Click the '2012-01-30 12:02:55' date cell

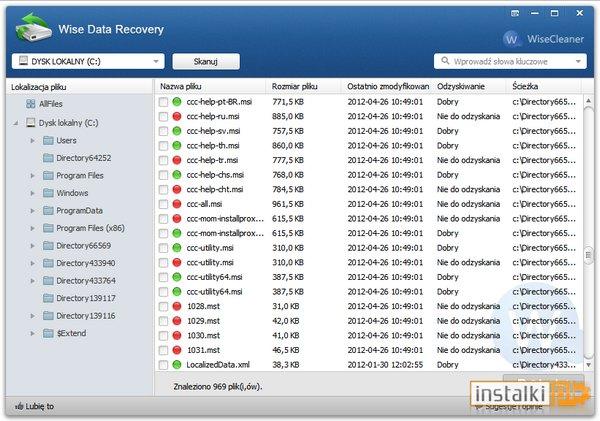[x=385, y=365]
